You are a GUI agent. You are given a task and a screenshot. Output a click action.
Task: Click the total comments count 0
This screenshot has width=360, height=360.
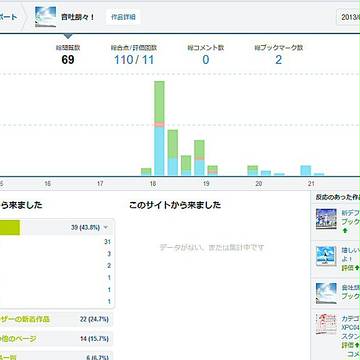point(206,60)
